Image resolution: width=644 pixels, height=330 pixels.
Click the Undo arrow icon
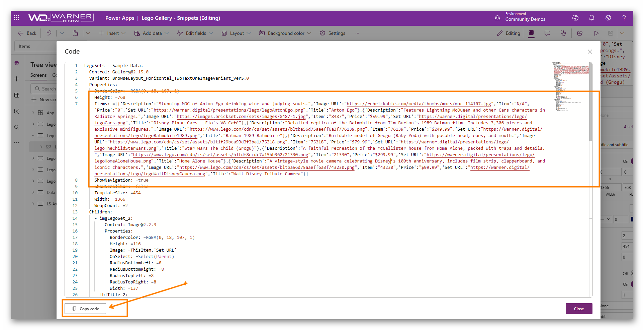(x=49, y=33)
